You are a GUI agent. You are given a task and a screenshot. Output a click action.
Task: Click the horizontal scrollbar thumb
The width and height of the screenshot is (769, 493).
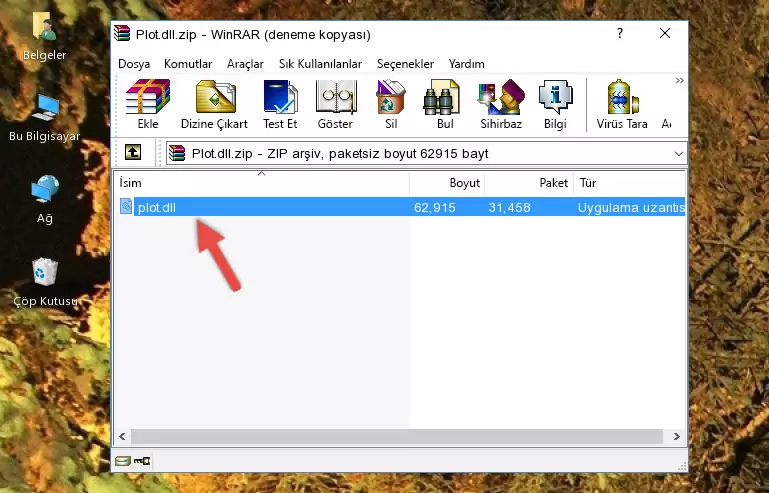(397, 436)
